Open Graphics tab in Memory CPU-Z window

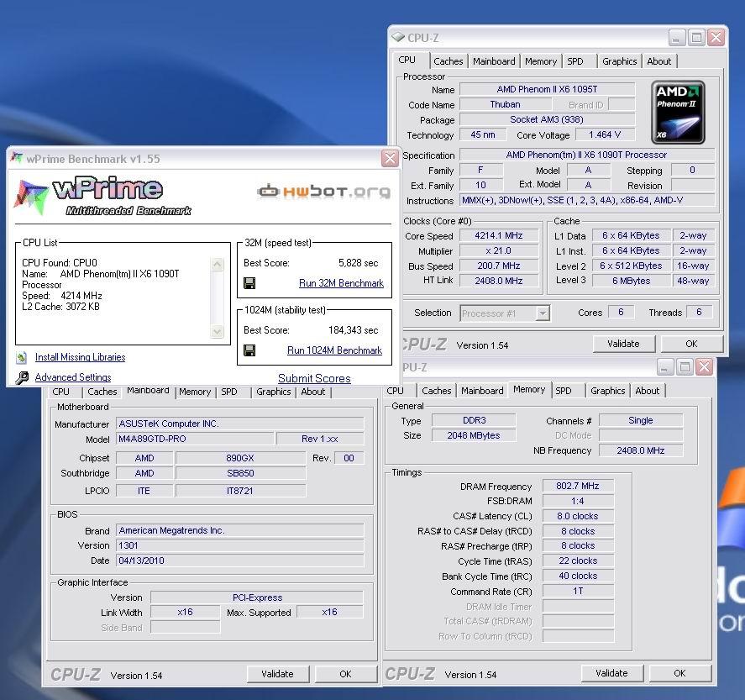(607, 391)
